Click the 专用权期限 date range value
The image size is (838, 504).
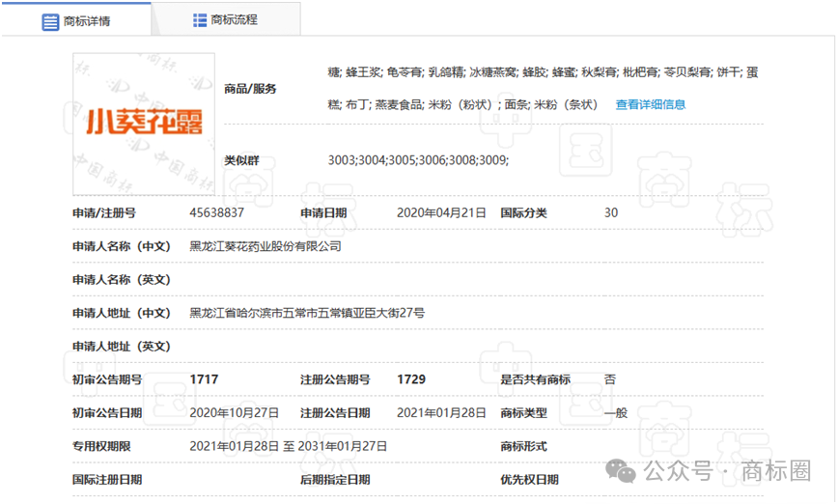coord(288,446)
